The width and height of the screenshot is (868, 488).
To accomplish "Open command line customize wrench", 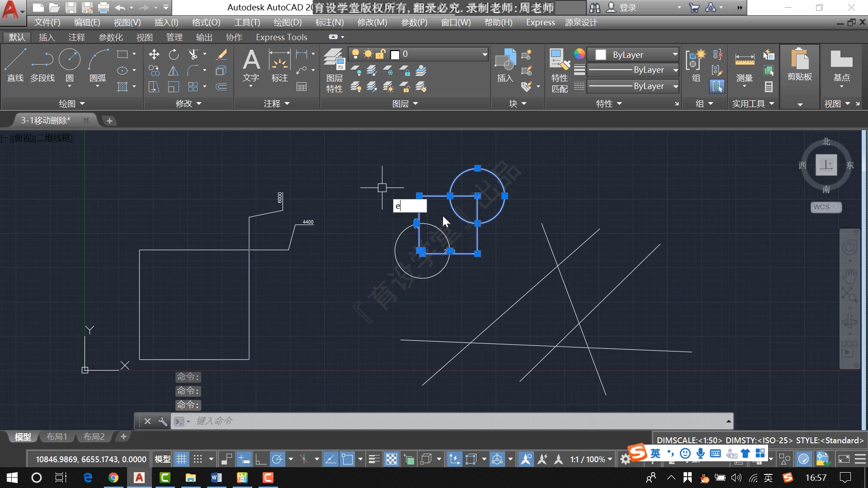I will (x=162, y=421).
